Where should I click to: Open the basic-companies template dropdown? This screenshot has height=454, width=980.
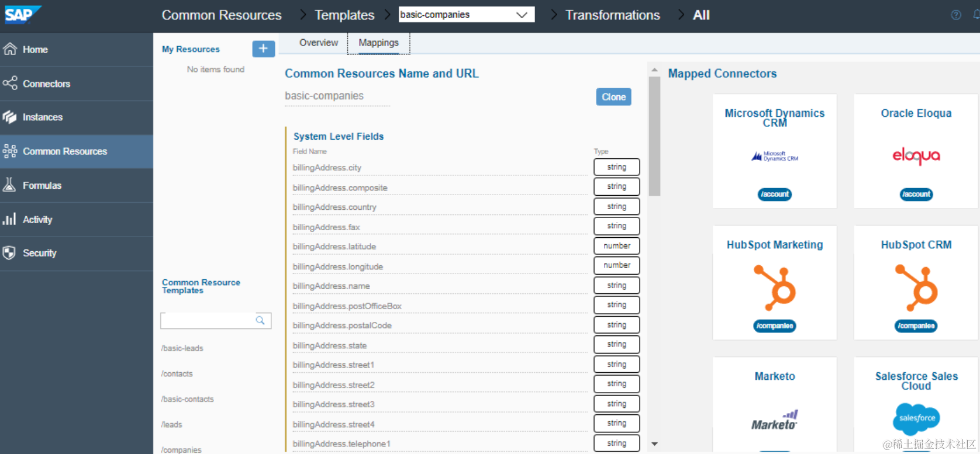467,15
